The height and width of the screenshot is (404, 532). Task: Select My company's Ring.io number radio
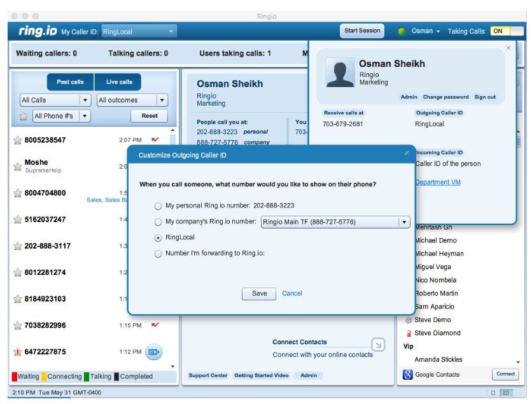tap(158, 222)
